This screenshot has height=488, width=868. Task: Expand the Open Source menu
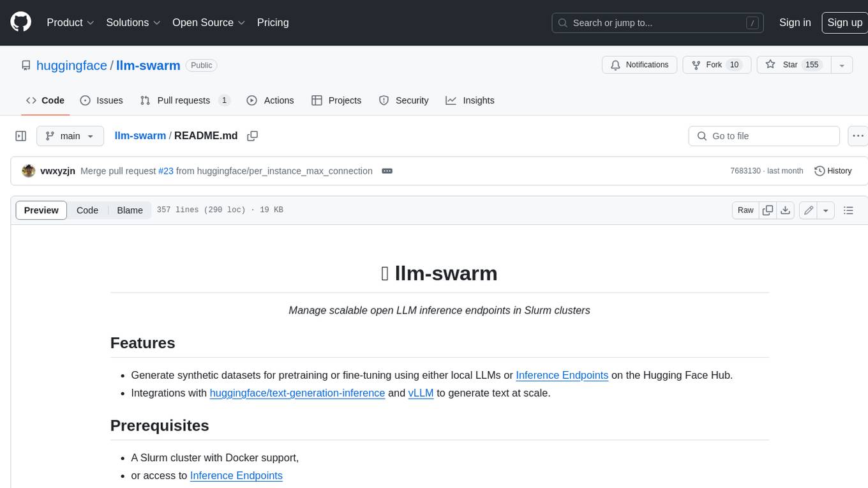click(x=209, y=22)
